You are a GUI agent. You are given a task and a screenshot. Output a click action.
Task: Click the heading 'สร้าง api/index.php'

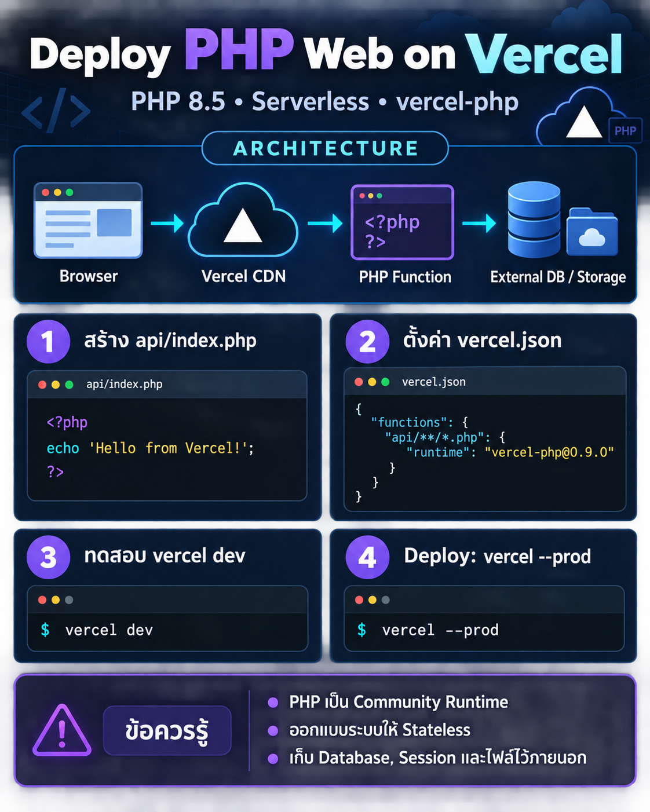170,340
